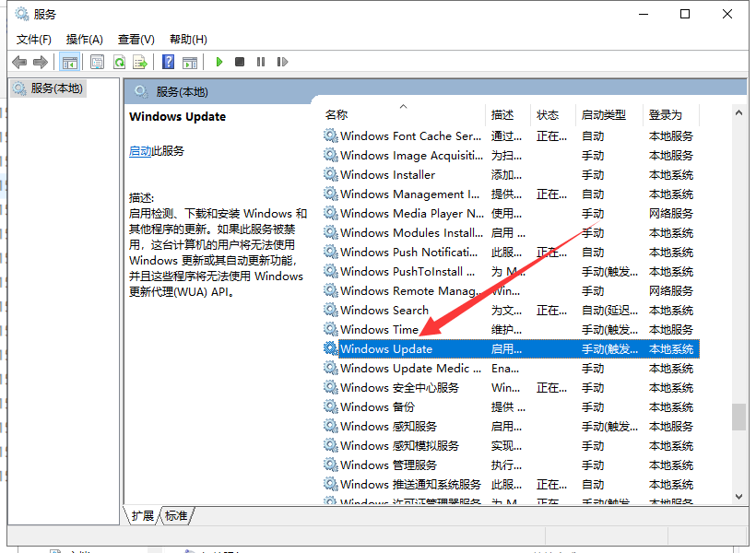The height and width of the screenshot is (553, 756).
Task: Refresh the services list icon
Action: click(x=119, y=61)
